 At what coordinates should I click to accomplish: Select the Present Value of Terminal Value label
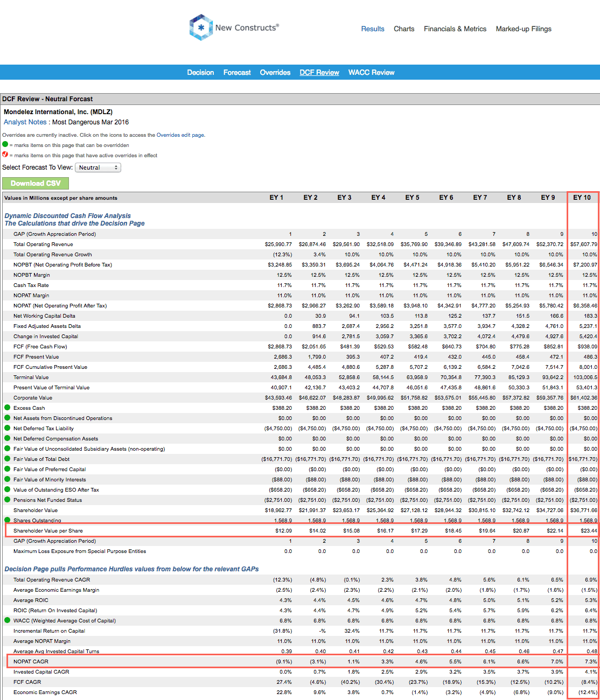pos(51,388)
